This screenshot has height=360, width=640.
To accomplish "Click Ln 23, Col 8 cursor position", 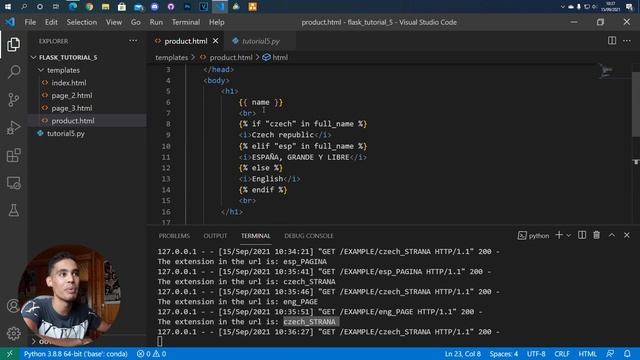I will tap(462, 353).
